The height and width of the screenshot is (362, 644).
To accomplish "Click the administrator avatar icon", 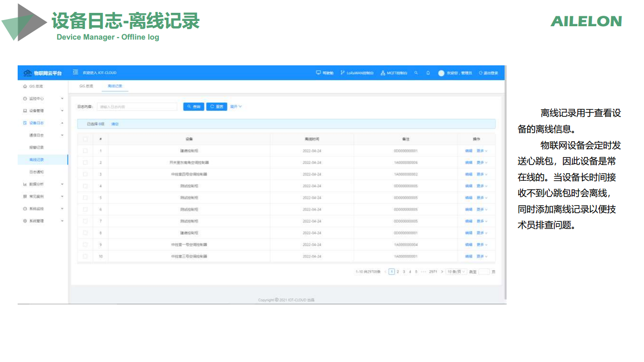I will pos(441,73).
